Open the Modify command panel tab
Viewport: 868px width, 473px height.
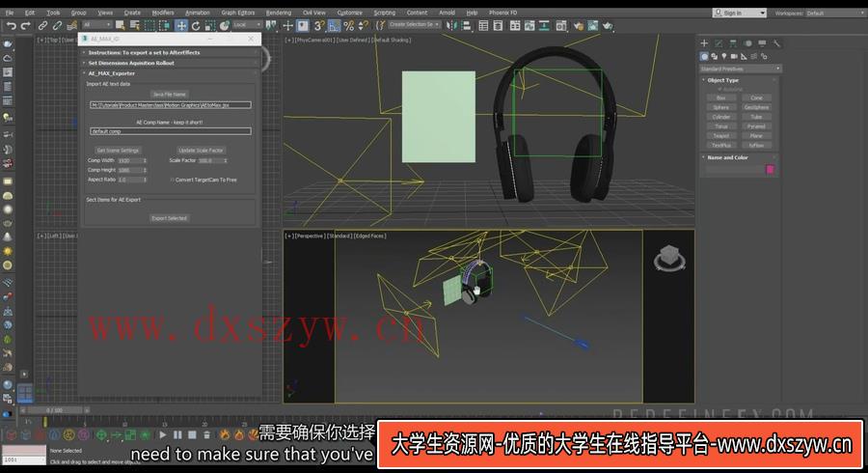point(719,43)
